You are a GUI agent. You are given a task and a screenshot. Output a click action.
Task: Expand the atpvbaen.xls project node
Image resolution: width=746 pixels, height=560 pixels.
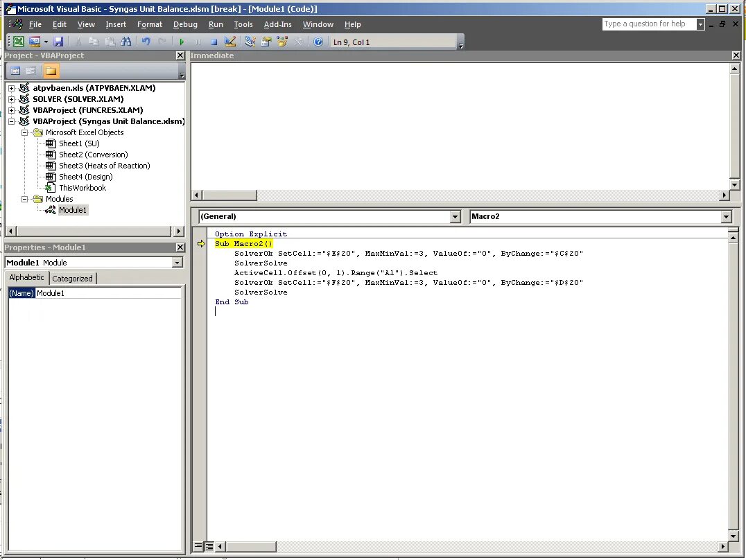point(11,88)
